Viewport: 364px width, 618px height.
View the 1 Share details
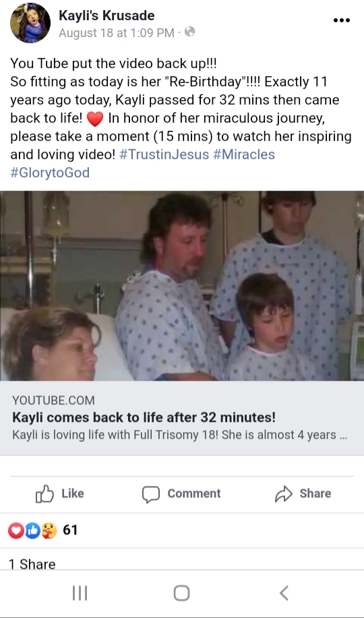click(x=32, y=564)
